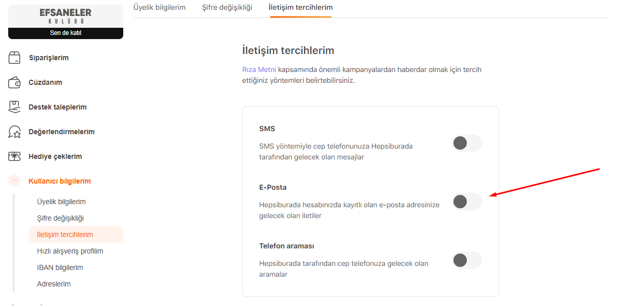This screenshot has width=644, height=306.
Task: Enable the SMS notifications toggle
Action: (467, 143)
